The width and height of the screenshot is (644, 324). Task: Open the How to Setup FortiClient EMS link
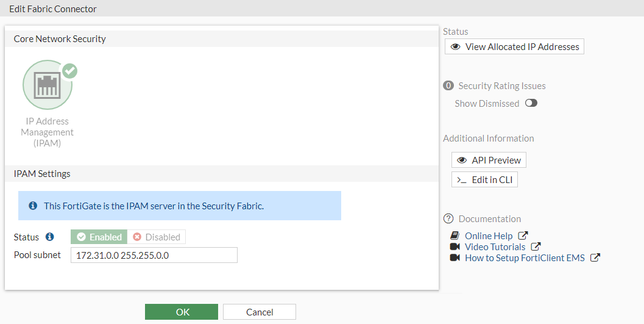525,257
